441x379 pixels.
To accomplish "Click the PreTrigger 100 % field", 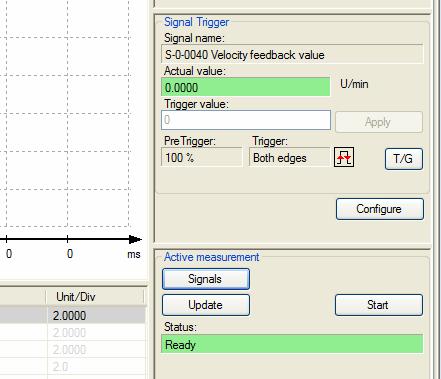I will [x=202, y=157].
